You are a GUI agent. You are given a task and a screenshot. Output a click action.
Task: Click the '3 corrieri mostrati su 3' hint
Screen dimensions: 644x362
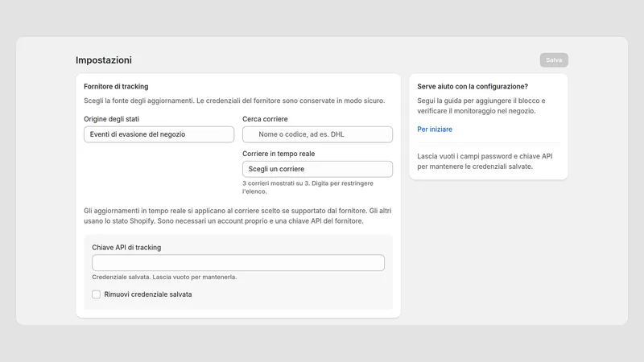(308, 187)
